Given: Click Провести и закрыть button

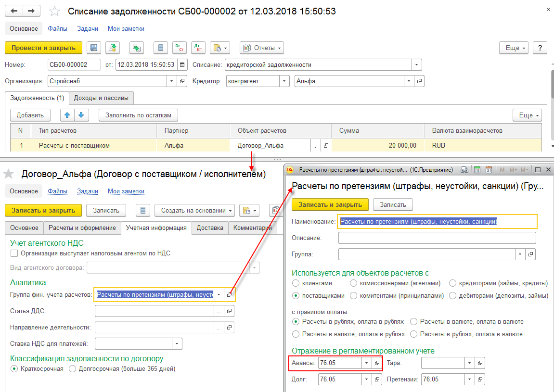Looking at the screenshot, I should click(x=43, y=48).
